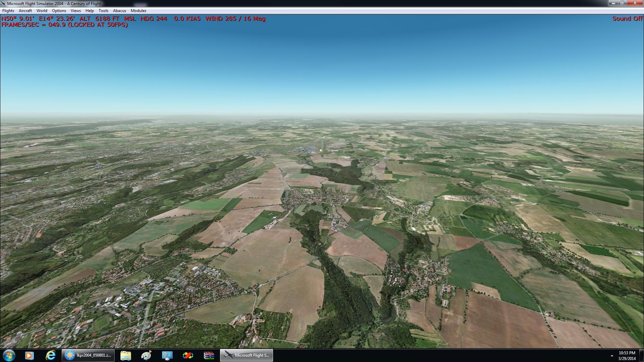644x362 pixels.
Task: Open the Abacus menu
Action: (x=119, y=11)
